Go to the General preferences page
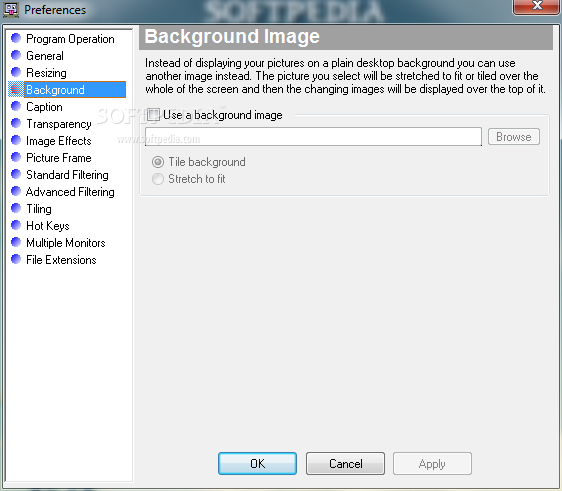 (45, 56)
